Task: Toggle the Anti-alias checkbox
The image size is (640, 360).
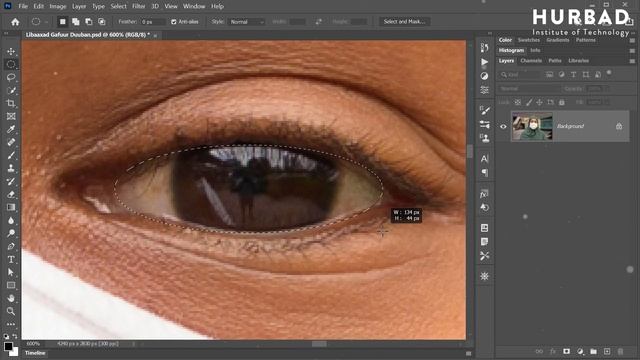Action: (x=173, y=22)
